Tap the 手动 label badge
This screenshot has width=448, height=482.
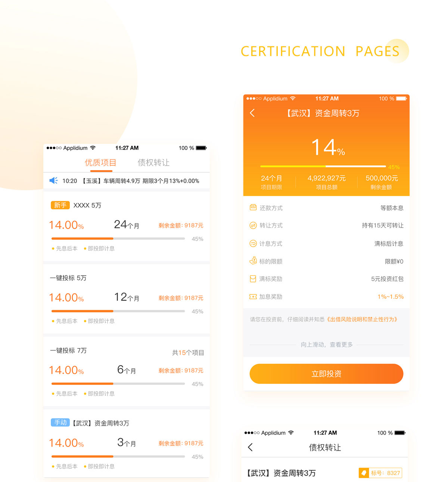tap(60, 423)
